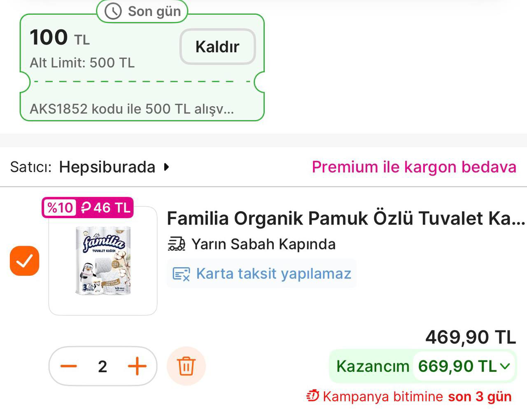Expand the Kazancım savings dropdown chevron
The image size is (527, 420).
coord(505,366)
